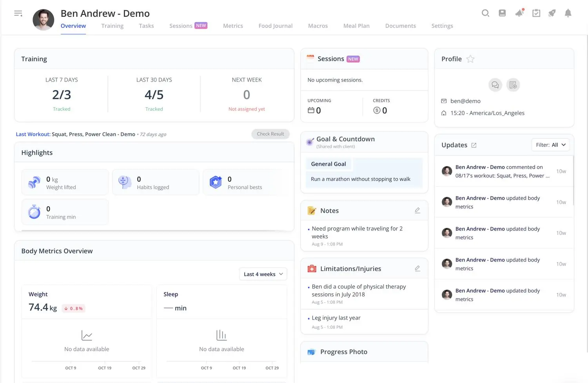Image resolution: width=588 pixels, height=383 pixels.
Task: Open the 'commented on 08/17's workout' update
Action: click(x=504, y=172)
